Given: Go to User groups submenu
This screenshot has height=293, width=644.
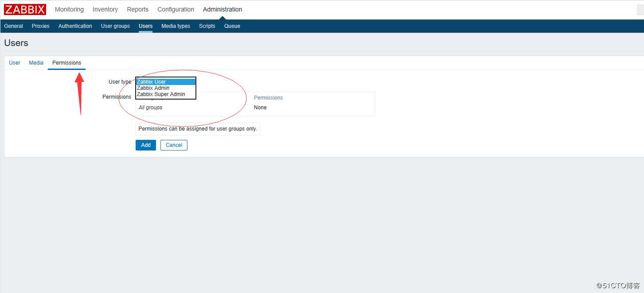Looking at the screenshot, I should point(115,26).
